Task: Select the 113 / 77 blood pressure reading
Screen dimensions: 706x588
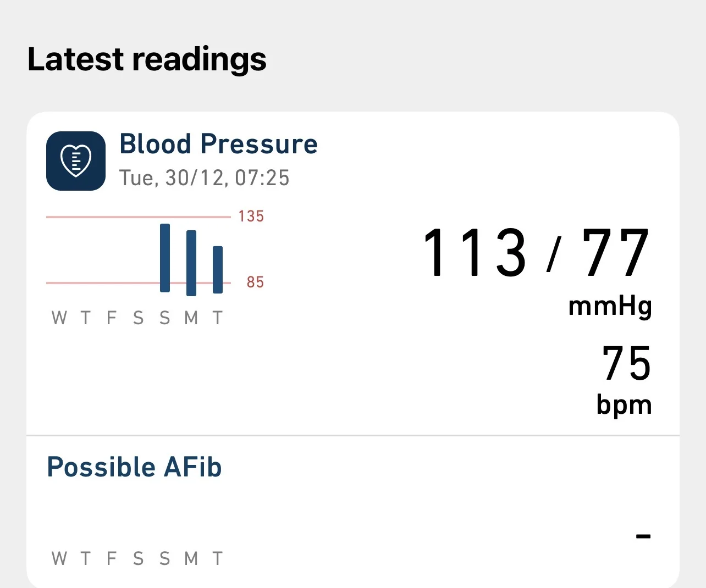Action: click(x=536, y=253)
